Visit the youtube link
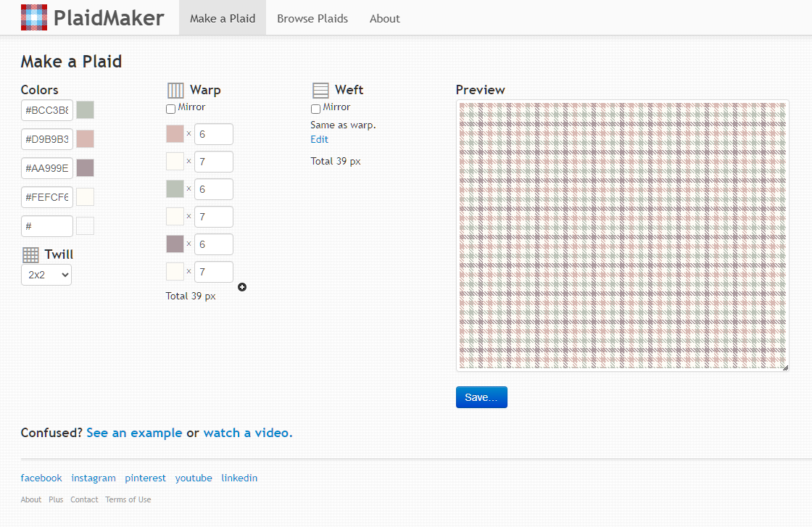The width and height of the screenshot is (812, 527). click(x=194, y=478)
